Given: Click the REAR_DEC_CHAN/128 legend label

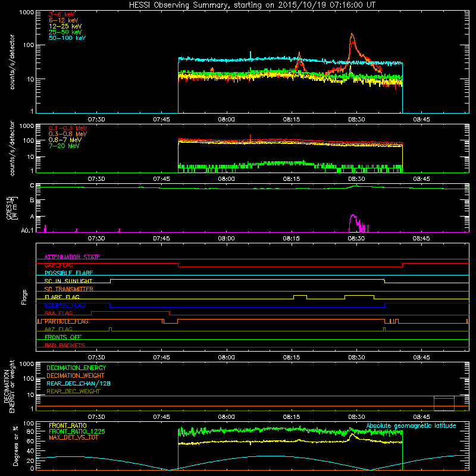Looking at the screenshot, I should click(x=79, y=383).
